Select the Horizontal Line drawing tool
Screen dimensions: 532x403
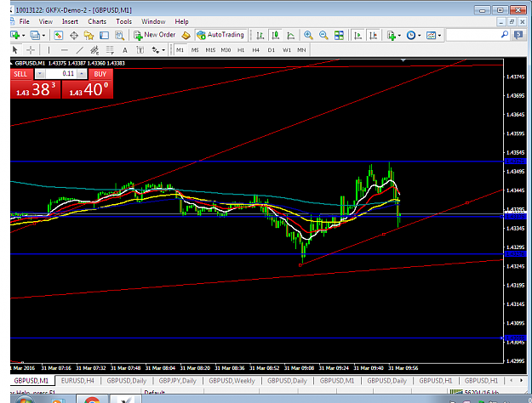coord(64,50)
